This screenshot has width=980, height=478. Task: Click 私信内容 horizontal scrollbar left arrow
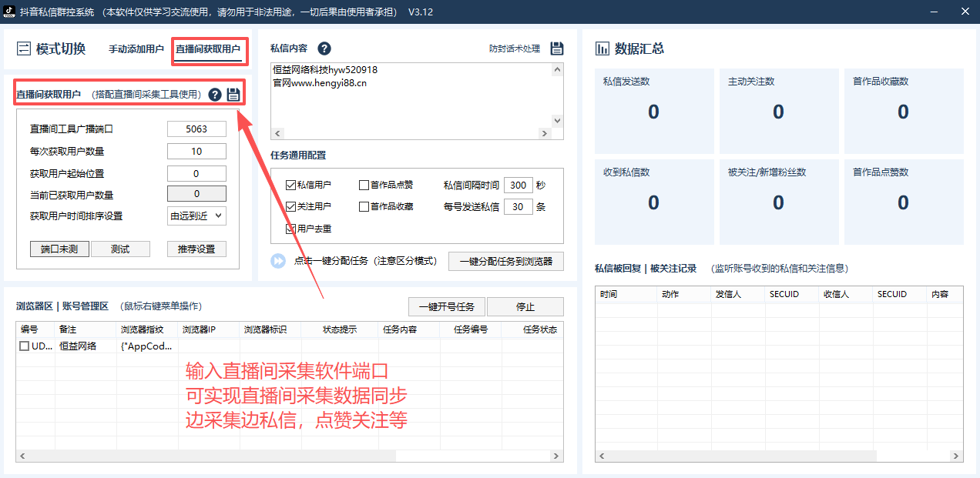click(x=277, y=133)
